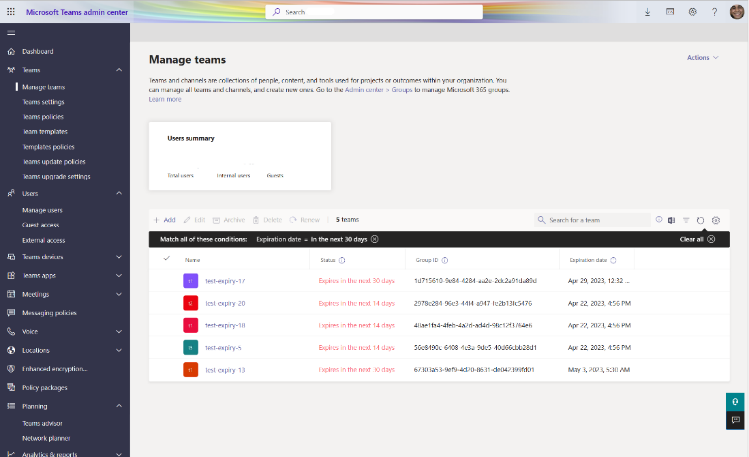Click Clear all filters
Viewport: 749px width, 457px height.
697,239
